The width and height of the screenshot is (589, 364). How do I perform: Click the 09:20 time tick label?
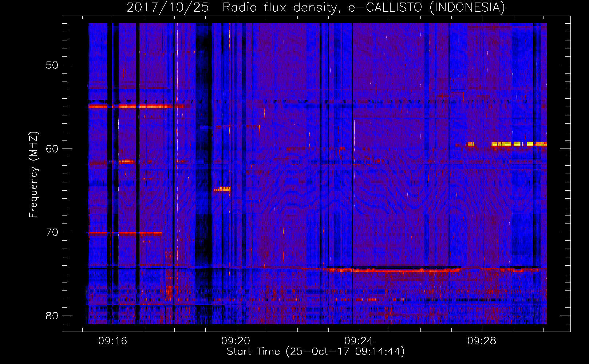236,341
